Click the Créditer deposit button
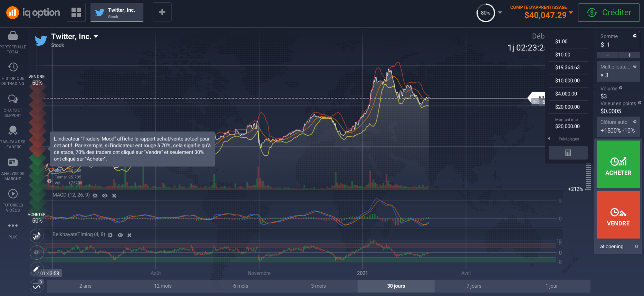The width and height of the screenshot is (644, 296). [x=609, y=12]
